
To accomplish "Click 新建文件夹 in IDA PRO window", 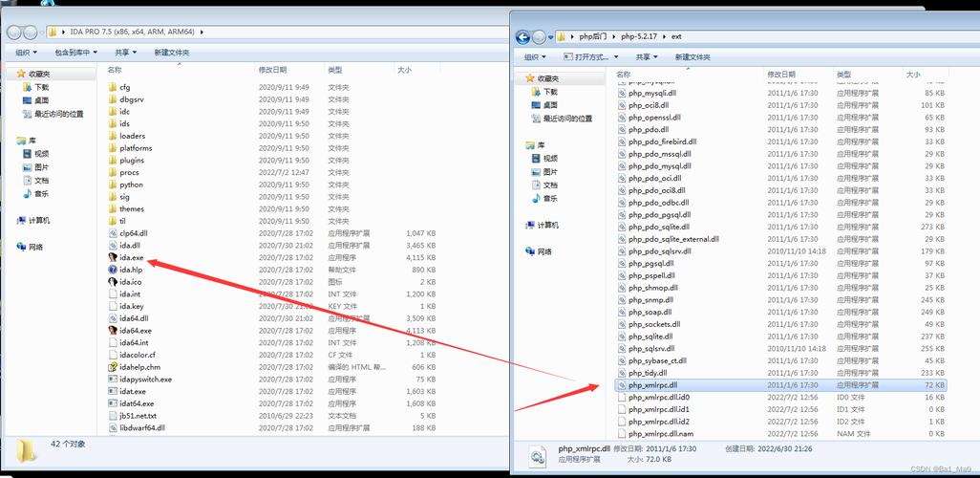I will [x=171, y=54].
